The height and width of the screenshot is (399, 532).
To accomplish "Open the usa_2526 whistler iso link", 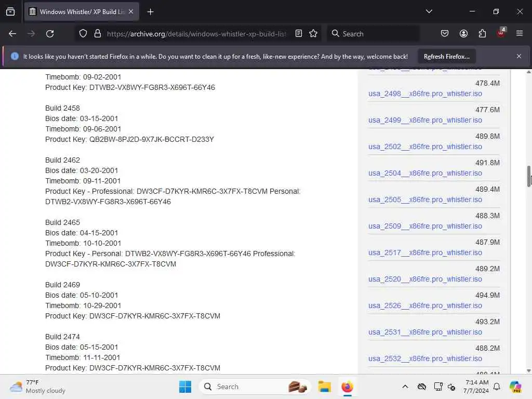I will click(425, 305).
